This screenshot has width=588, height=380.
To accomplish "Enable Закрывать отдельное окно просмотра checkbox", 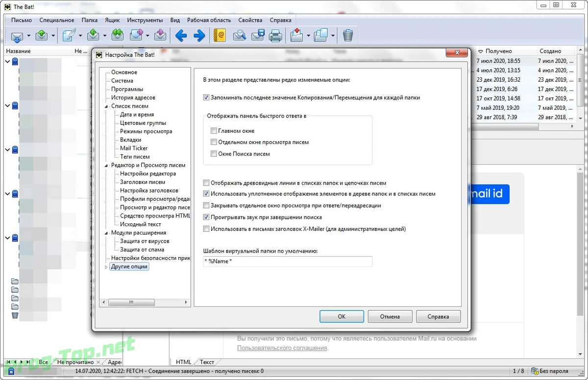I will pyautogui.click(x=206, y=206).
